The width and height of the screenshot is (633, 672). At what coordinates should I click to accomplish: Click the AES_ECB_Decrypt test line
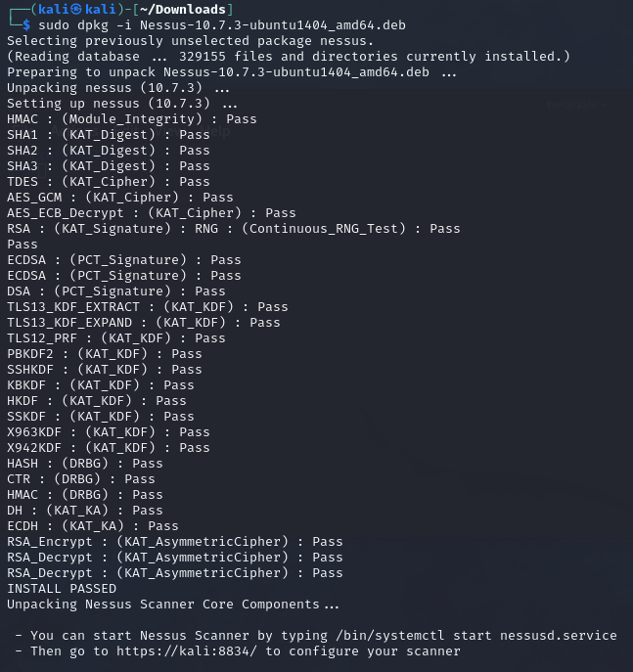(x=151, y=212)
